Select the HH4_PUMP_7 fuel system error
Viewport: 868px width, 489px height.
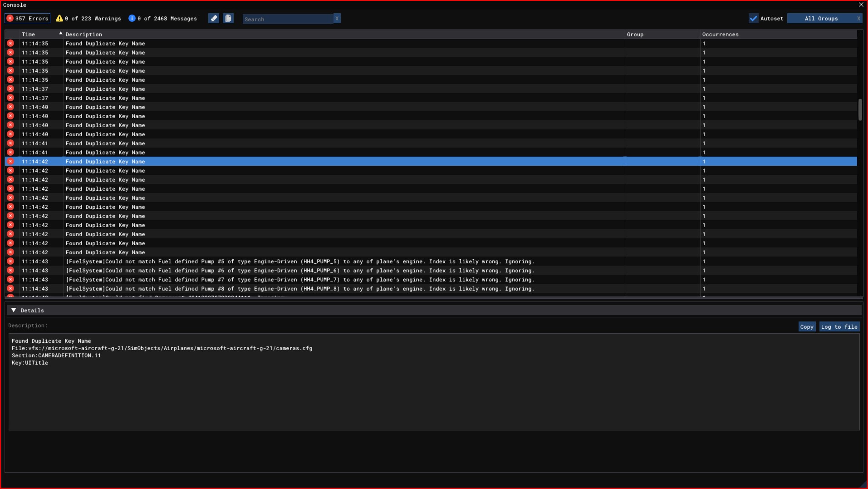coord(431,280)
